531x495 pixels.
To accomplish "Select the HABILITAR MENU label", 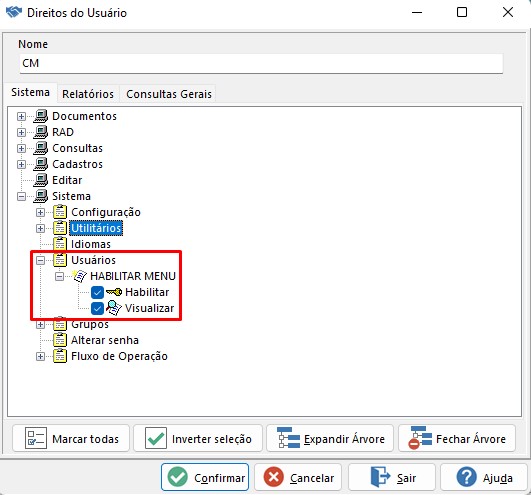I will pyautogui.click(x=133, y=276).
